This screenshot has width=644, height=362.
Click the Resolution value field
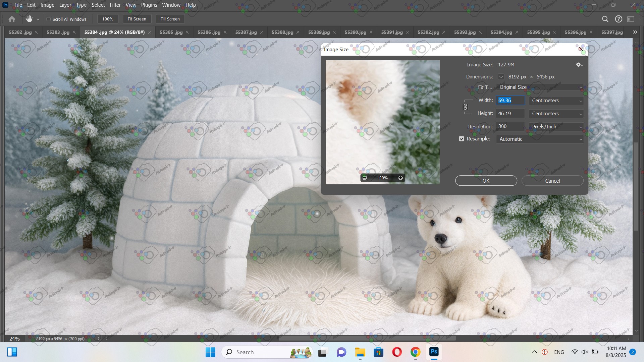tap(510, 126)
